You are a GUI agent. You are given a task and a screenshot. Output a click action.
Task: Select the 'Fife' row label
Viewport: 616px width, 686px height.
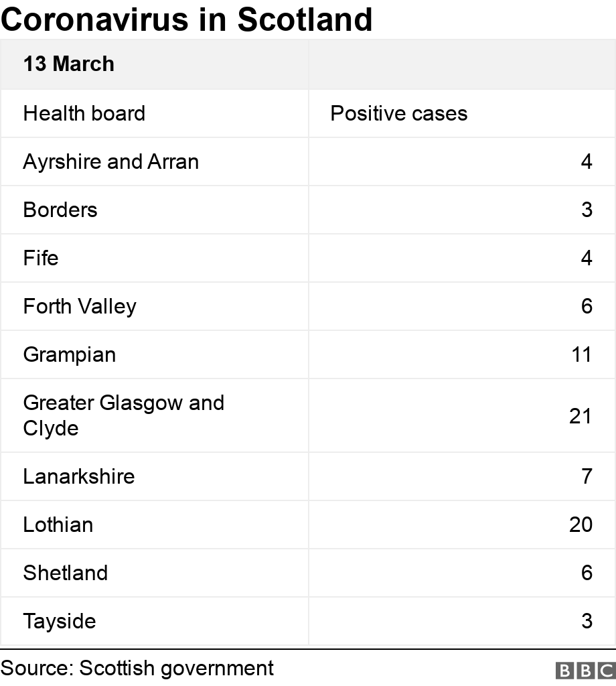pos(41,258)
